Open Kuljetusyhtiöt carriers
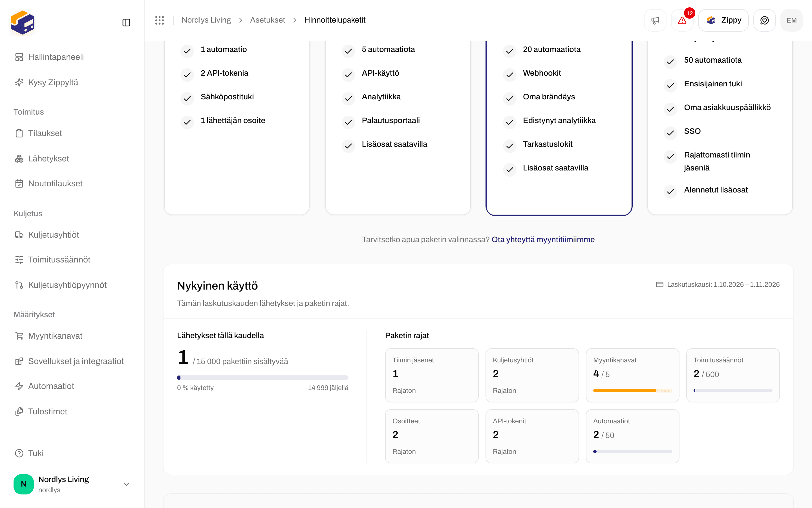This screenshot has width=812, height=508. tap(72, 235)
